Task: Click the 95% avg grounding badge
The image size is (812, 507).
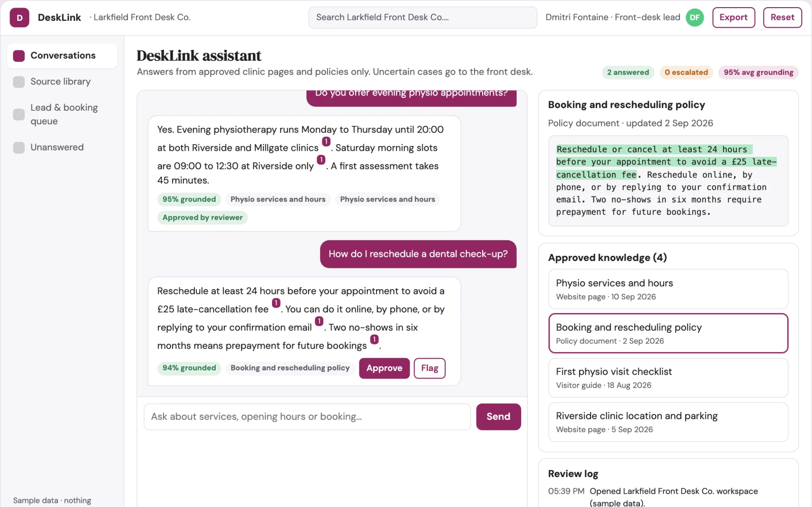Action: [x=758, y=73]
